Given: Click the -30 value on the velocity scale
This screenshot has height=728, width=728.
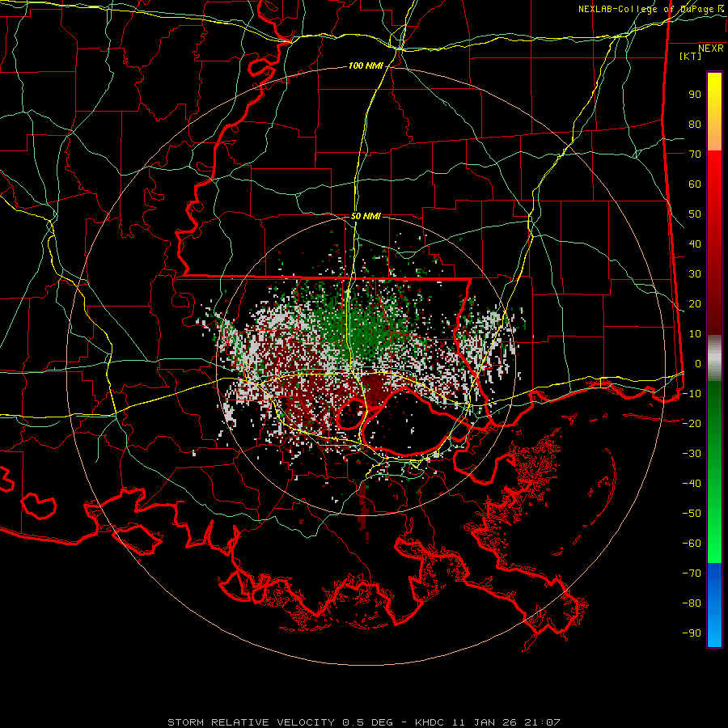Looking at the screenshot, I should pos(692,454).
